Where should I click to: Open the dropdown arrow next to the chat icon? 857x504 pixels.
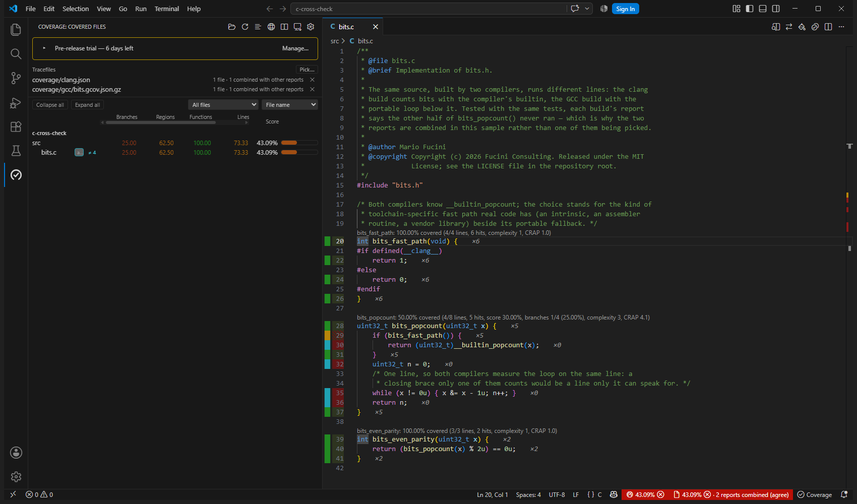(587, 9)
